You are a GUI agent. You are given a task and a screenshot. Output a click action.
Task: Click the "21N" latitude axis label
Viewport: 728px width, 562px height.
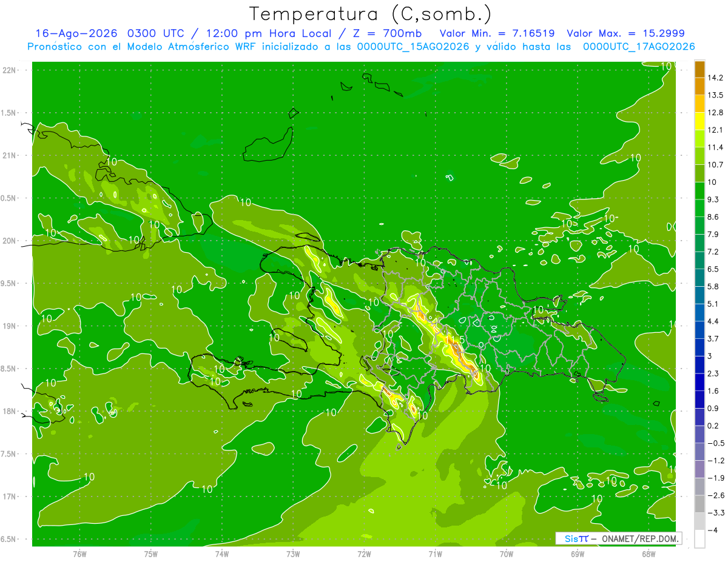(9, 156)
